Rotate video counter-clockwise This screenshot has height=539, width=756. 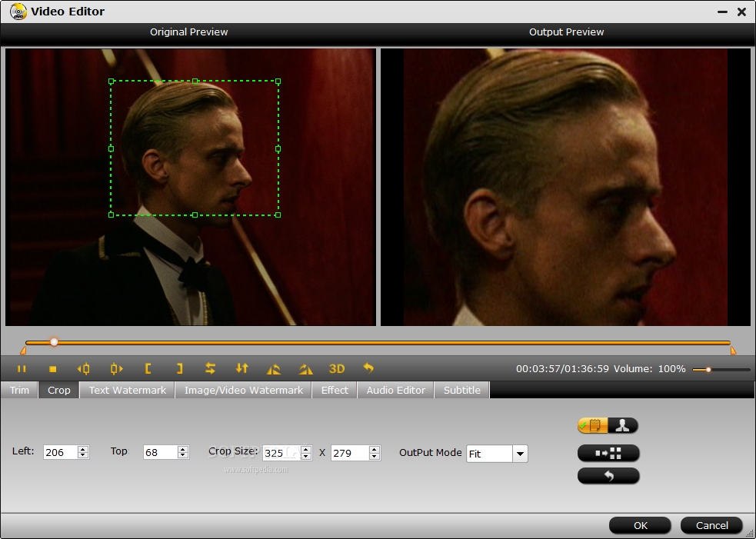[x=273, y=369]
